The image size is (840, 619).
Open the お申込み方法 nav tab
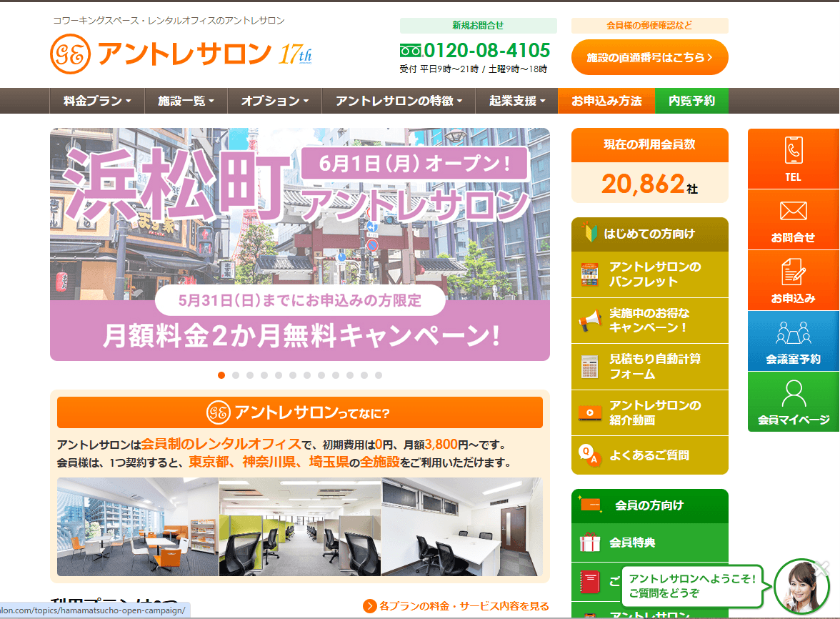tap(606, 101)
